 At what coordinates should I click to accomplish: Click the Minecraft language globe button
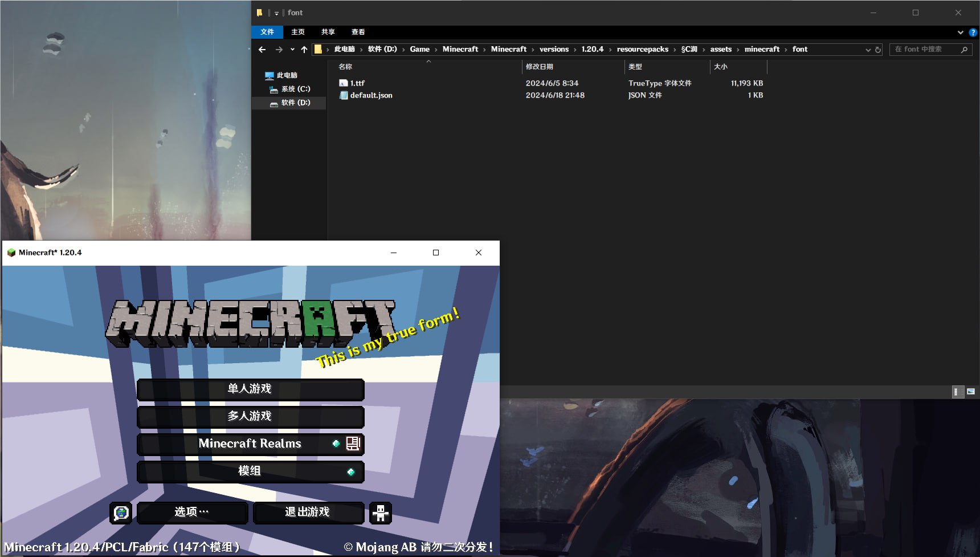[121, 513]
